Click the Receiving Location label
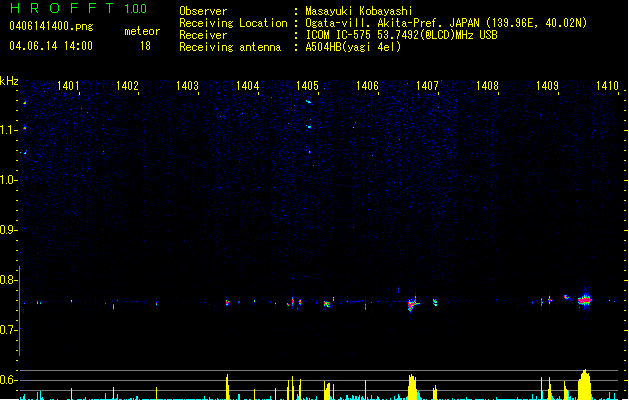Screen dimensions: 629x400 [233, 23]
